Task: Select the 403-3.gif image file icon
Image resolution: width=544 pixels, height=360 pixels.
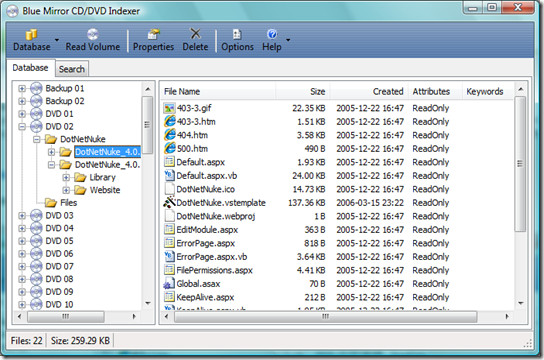Action: pyautogui.click(x=169, y=108)
